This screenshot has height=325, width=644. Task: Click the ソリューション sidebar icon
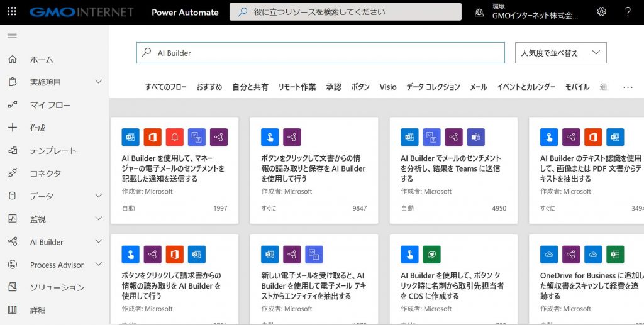click(13, 287)
